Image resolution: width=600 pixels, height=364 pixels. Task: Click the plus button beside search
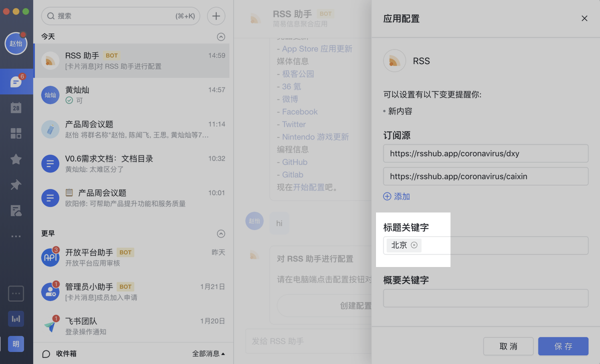[x=216, y=16]
